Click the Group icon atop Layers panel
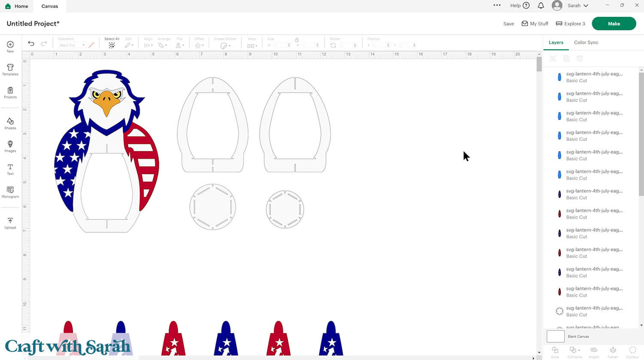Image resolution: width=644 pixels, height=360 pixels. click(553, 58)
